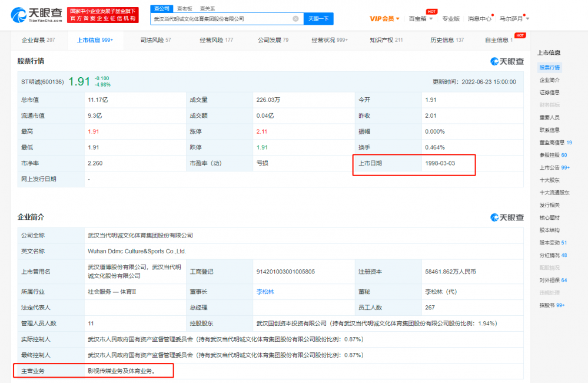Jump to 证券信息 in sidebar

[x=549, y=93]
